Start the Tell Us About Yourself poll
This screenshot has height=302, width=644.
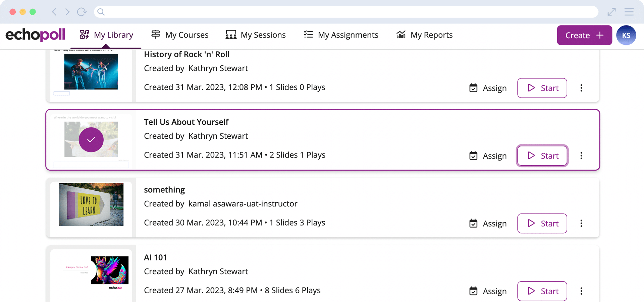pos(542,156)
